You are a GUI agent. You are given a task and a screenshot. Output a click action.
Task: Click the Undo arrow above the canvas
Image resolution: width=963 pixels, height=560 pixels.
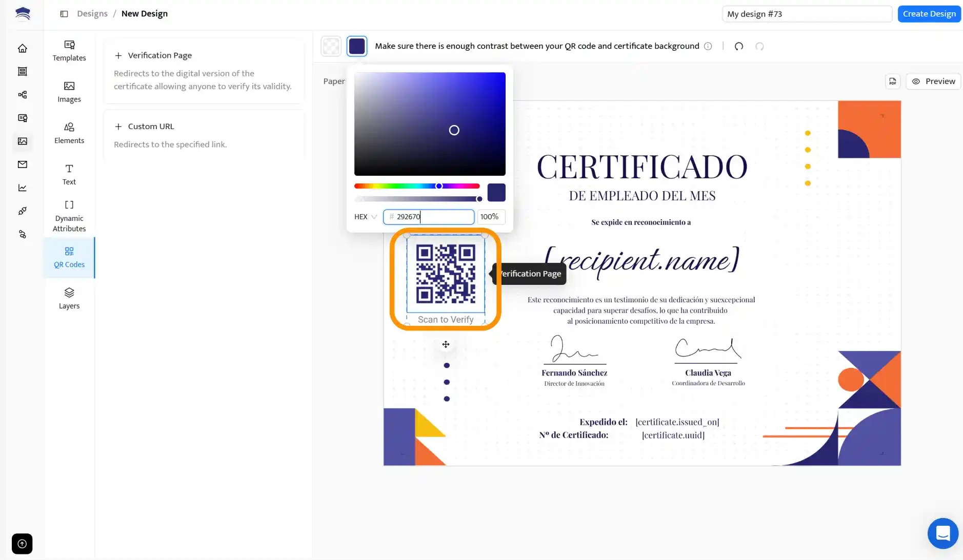tap(738, 46)
